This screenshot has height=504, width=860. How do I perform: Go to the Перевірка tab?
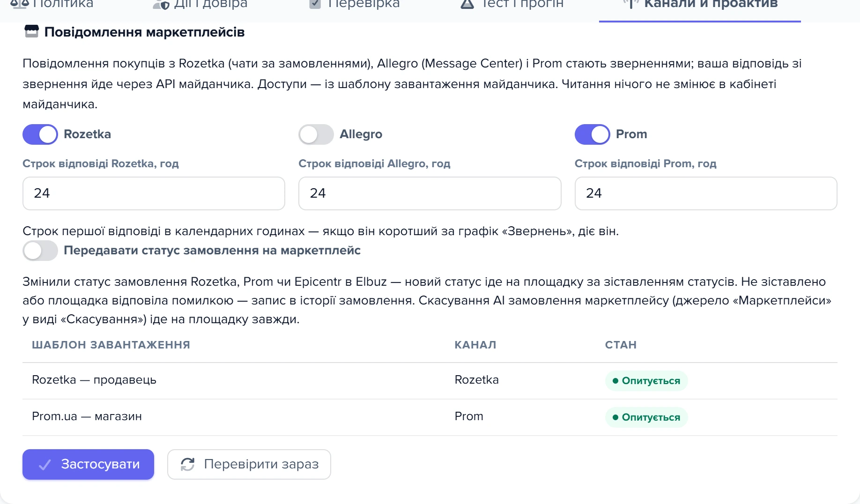click(355, 5)
